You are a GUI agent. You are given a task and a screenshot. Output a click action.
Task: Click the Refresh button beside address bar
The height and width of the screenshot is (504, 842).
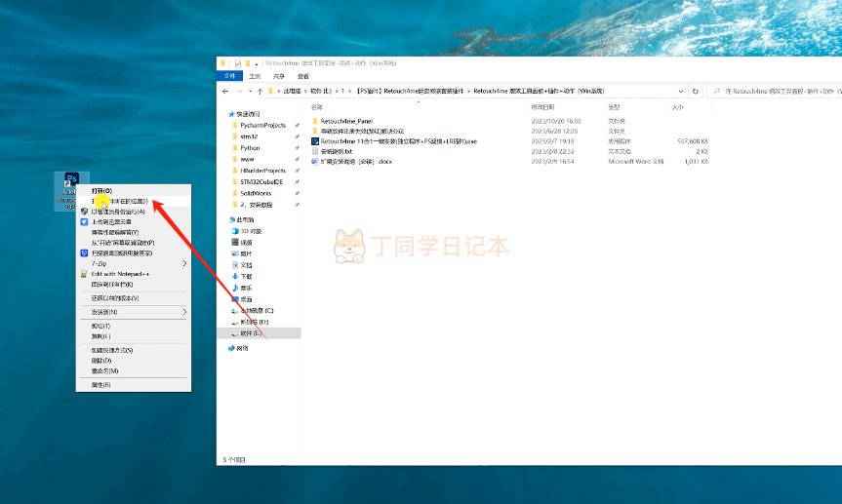[696, 92]
